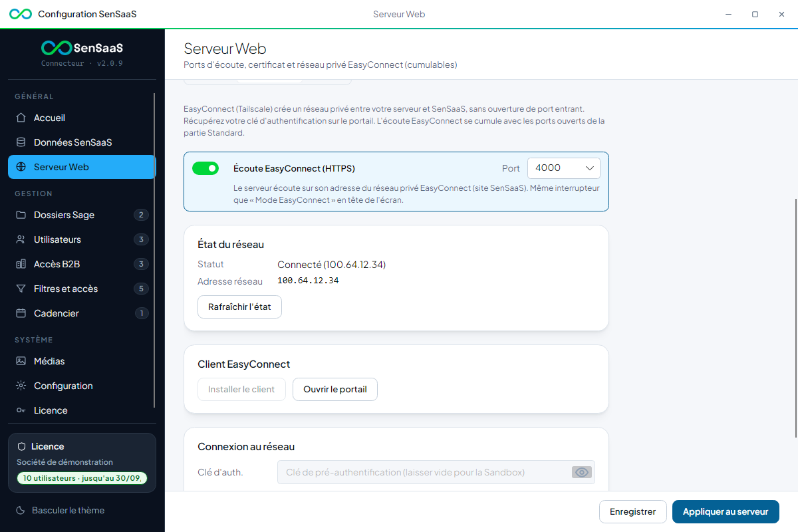This screenshot has height=532, width=798.
Task: Click the Accueil home icon
Action: coord(21,118)
